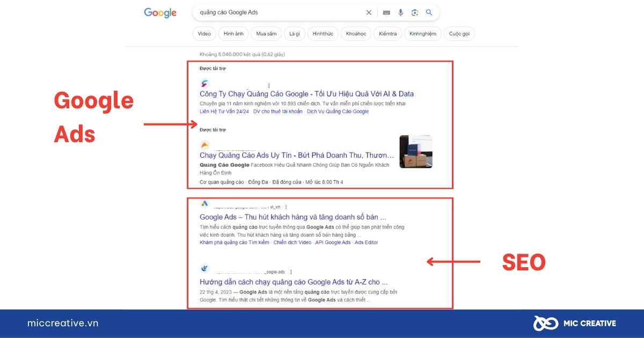The width and height of the screenshot is (644, 338).
Task: Open the on-screen keyboard icon
Action: click(x=387, y=12)
